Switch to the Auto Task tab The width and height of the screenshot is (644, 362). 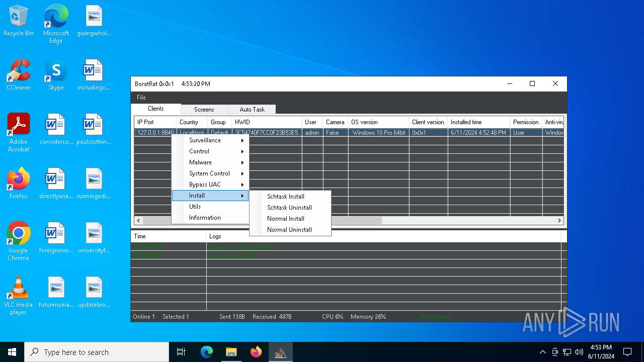pos(252,109)
